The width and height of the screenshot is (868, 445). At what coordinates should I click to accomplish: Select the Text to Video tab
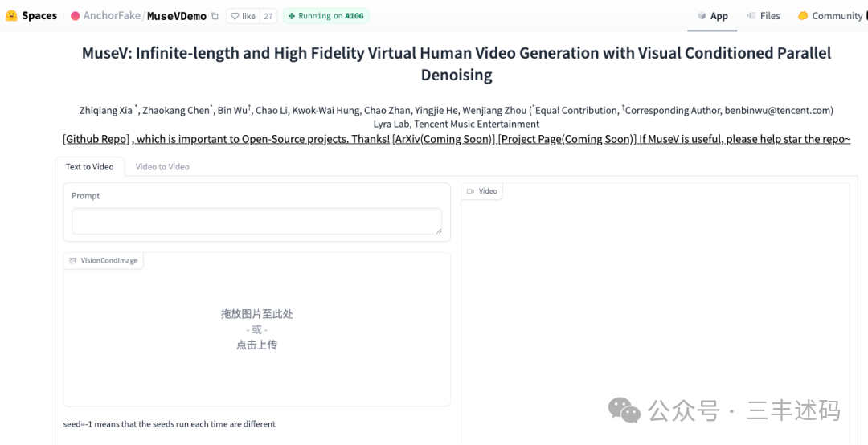tap(90, 166)
